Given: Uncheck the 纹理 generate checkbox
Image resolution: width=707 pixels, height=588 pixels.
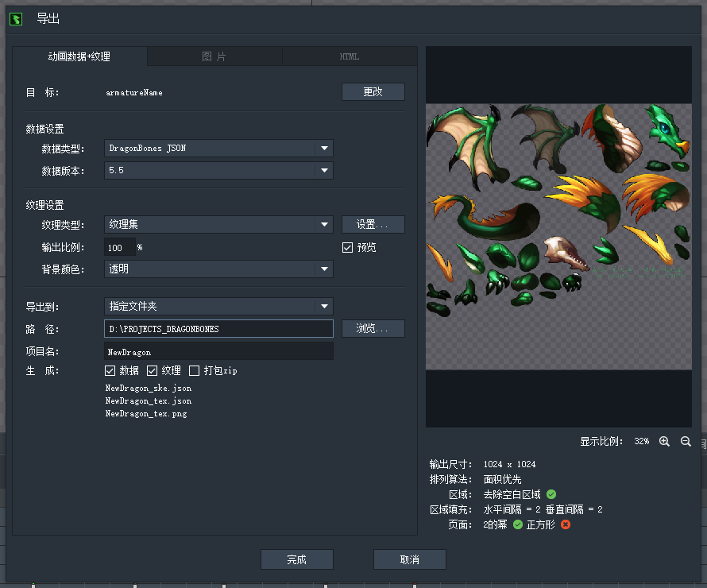Looking at the screenshot, I should click(152, 370).
